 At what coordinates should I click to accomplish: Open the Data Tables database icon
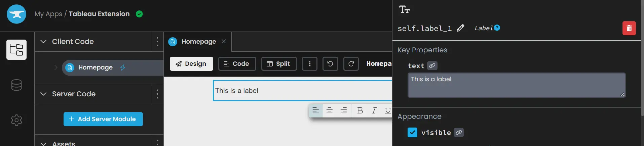pos(16,85)
